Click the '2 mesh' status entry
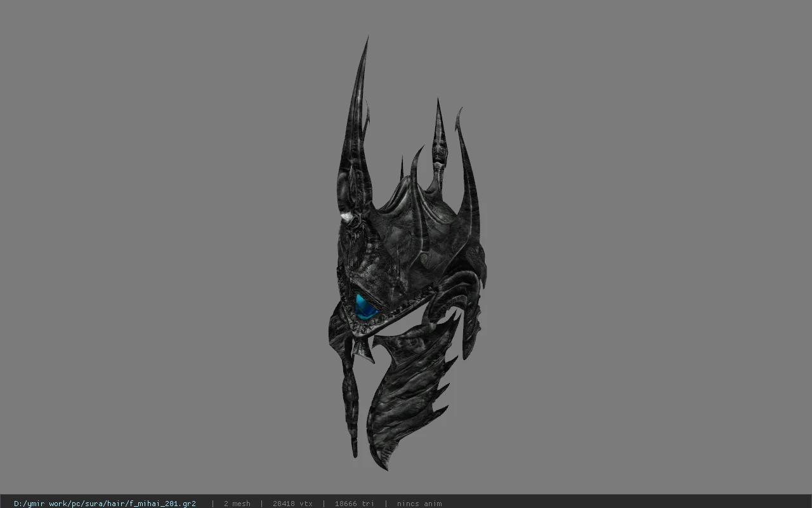This screenshot has width=812, height=508. (237, 504)
